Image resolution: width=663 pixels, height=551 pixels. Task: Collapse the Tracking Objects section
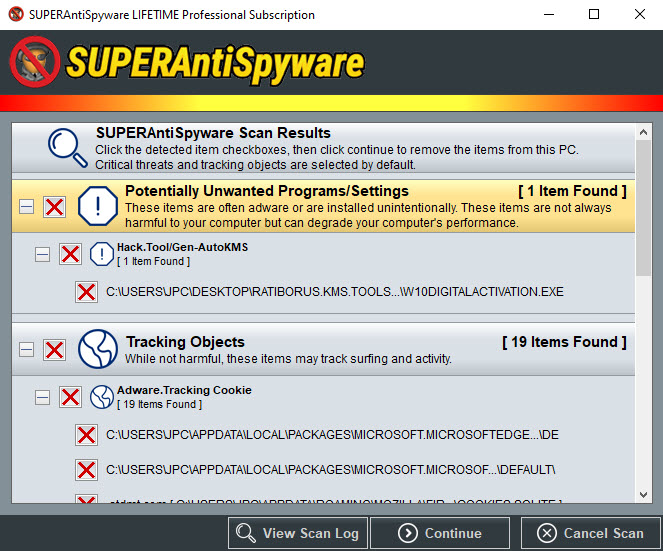click(27, 350)
